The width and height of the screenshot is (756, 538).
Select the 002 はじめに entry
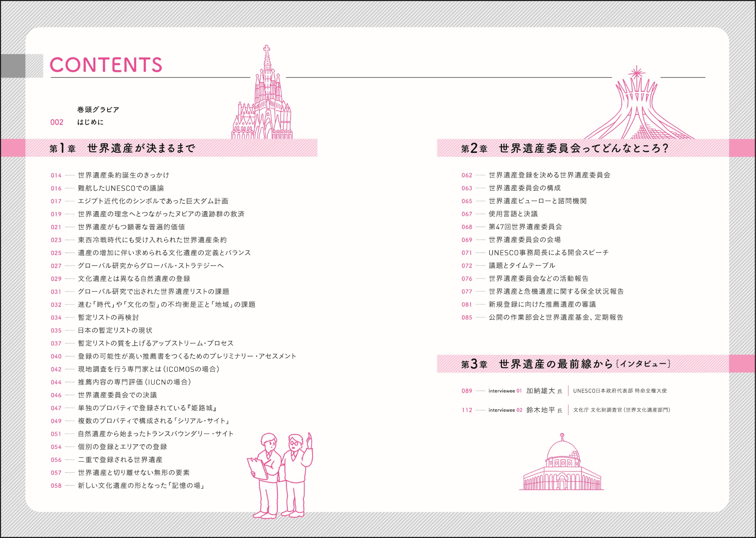(x=77, y=122)
